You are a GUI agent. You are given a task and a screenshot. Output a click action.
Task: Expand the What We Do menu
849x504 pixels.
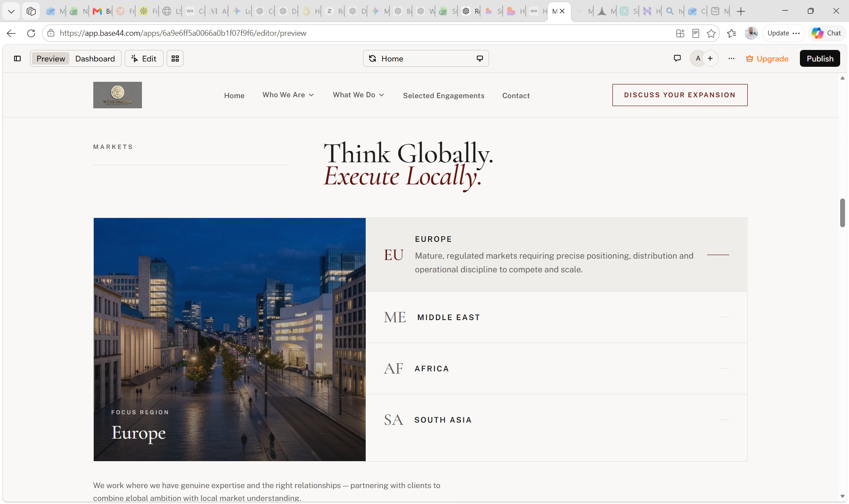coord(358,95)
